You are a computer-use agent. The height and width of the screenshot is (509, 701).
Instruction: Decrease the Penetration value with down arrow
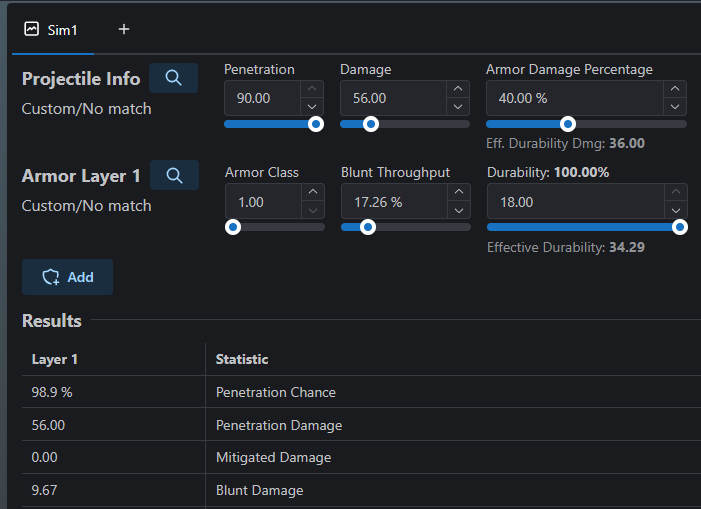tap(312, 107)
